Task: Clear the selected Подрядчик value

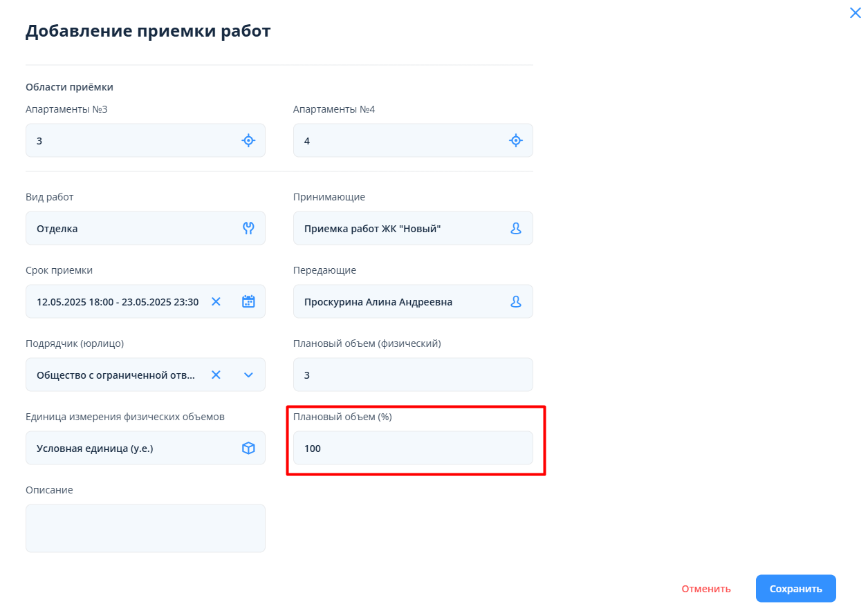Action: (x=216, y=375)
